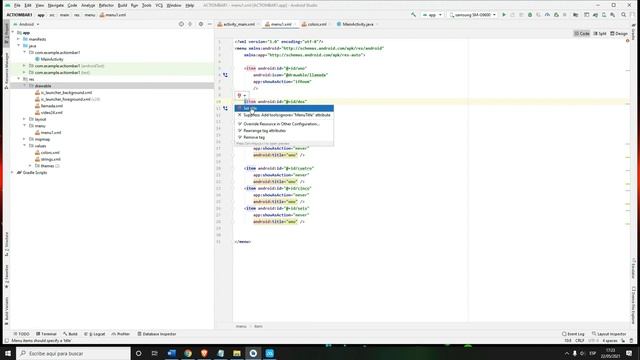The height and width of the screenshot is (360, 640).
Task: Open the Device File Explorer side tab
Action: coord(633,305)
